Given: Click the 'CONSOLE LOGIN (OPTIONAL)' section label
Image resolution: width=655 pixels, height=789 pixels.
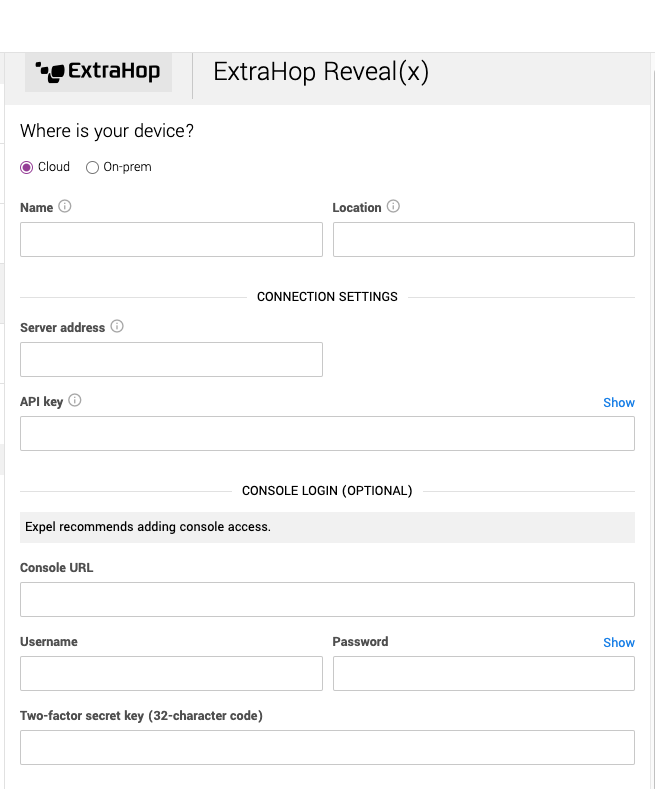Looking at the screenshot, I should pos(327,491).
